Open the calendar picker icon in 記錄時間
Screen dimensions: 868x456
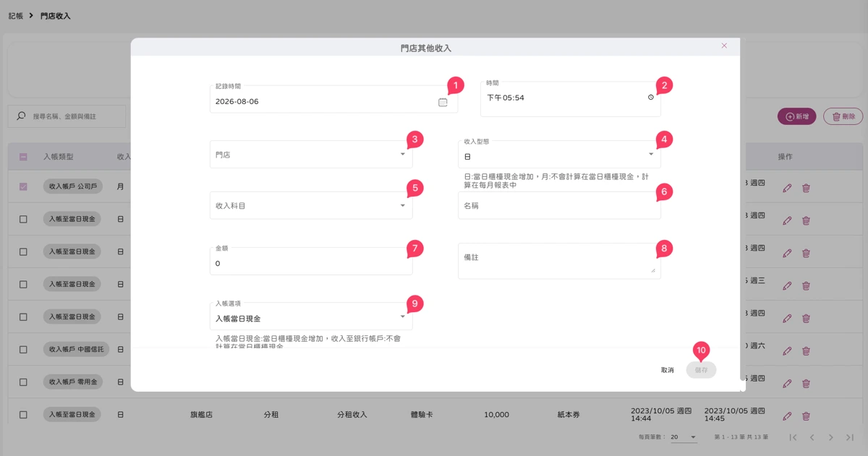click(443, 102)
